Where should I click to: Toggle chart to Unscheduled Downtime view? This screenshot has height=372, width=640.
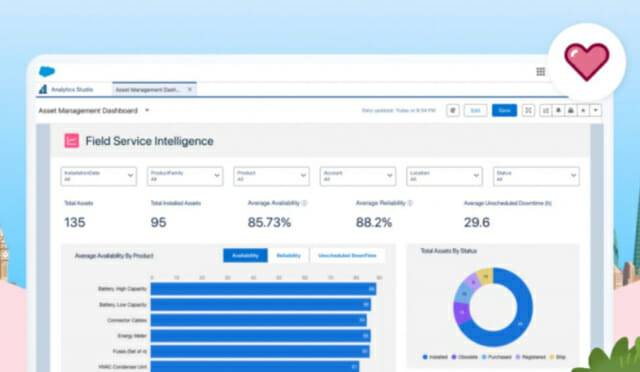(x=347, y=256)
